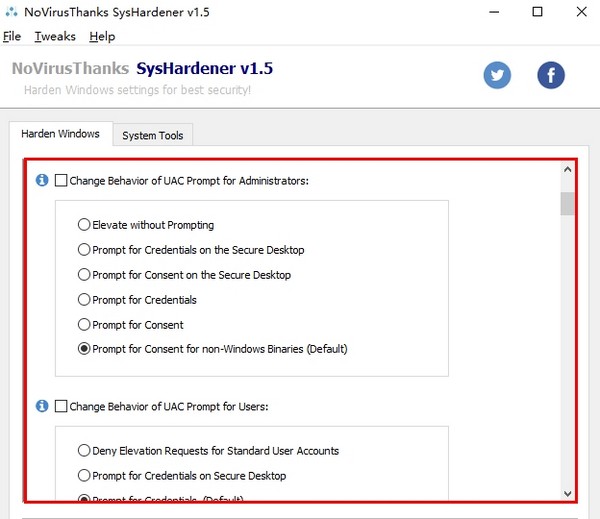The image size is (600, 519).
Task: Enable Change Behavior of UAC Prompt for Users
Action: tap(61, 406)
